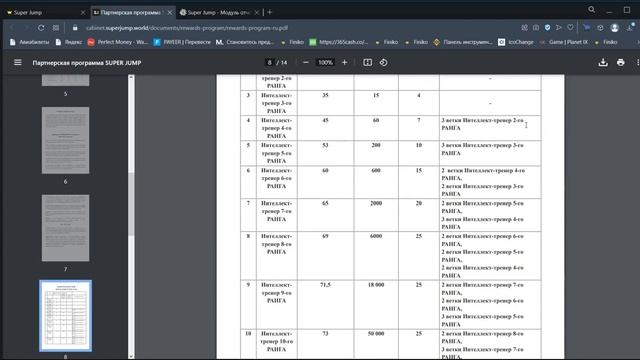Zoom in with the plus icon
Image resolution: width=640 pixels, height=360 pixels.
[344, 62]
